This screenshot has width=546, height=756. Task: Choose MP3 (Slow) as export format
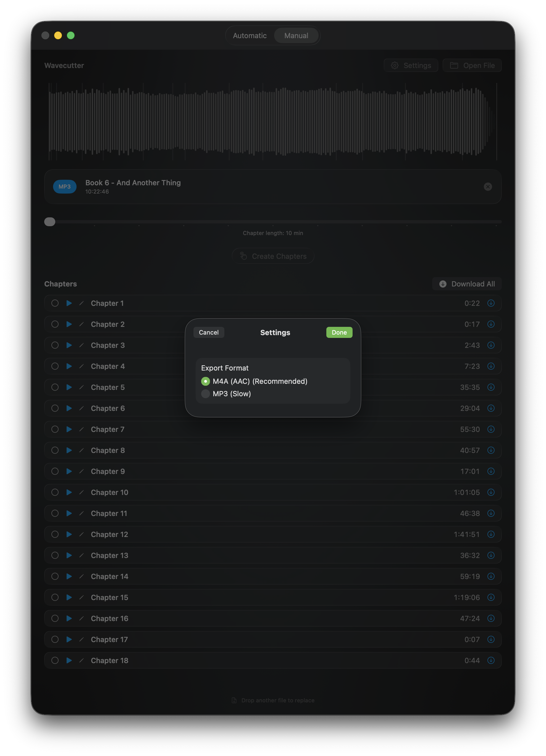click(205, 394)
